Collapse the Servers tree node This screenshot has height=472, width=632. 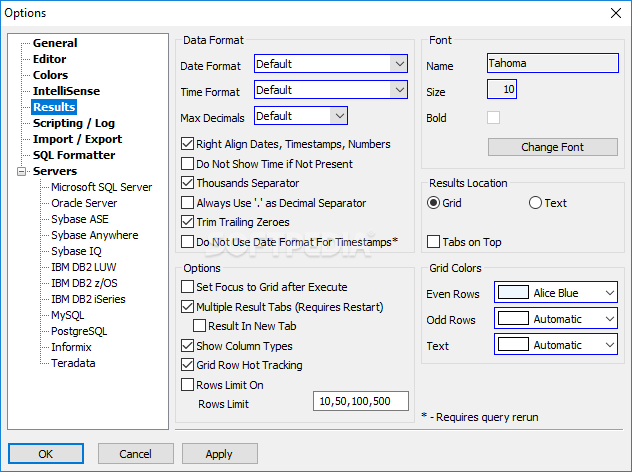[23, 172]
